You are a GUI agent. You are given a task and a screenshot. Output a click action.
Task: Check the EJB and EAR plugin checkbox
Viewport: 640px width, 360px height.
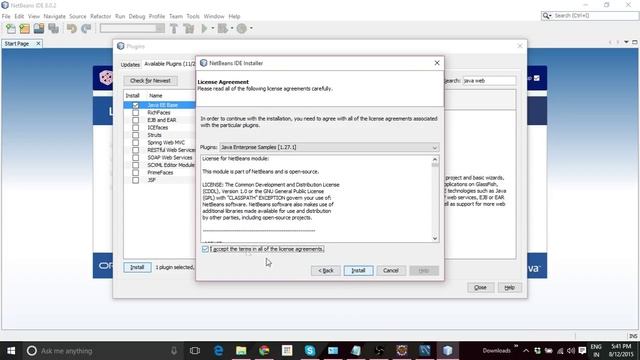click(x=136, y=120)
